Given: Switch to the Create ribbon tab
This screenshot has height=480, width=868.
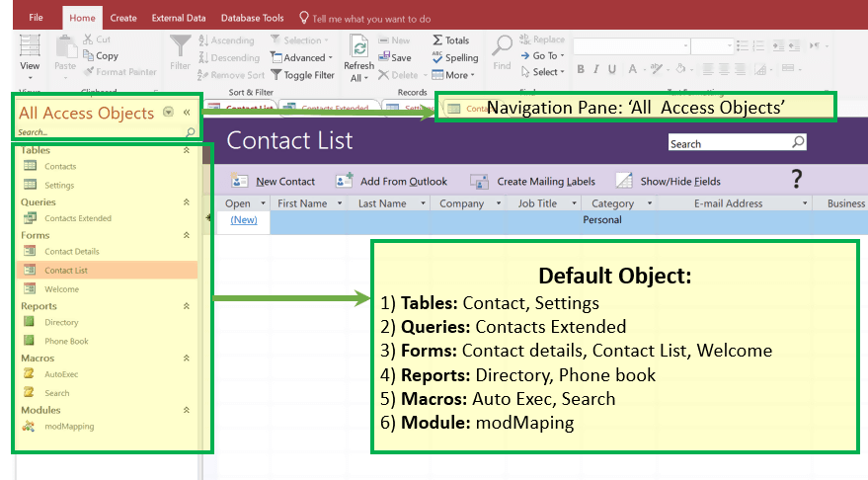Looking at the screenshot, I should [123, 18].
